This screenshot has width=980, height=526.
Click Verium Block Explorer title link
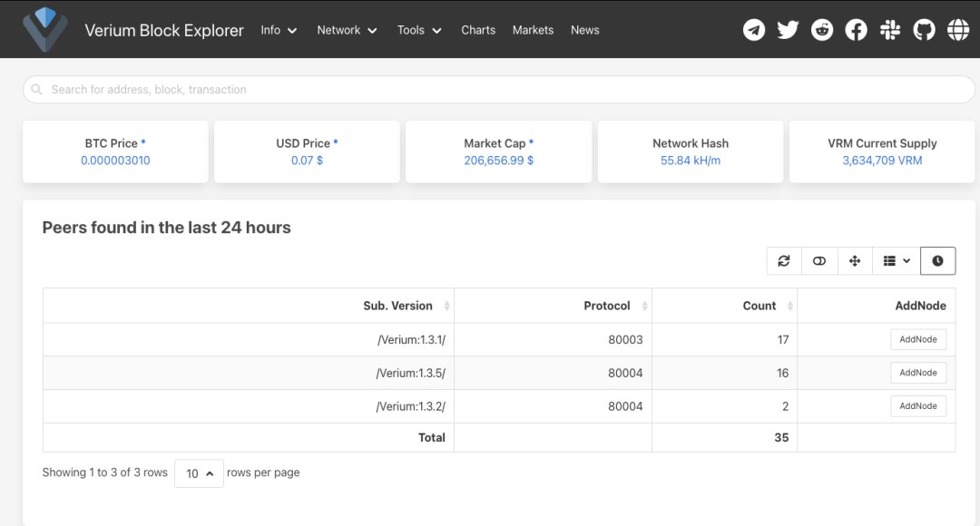pos(164,30)
